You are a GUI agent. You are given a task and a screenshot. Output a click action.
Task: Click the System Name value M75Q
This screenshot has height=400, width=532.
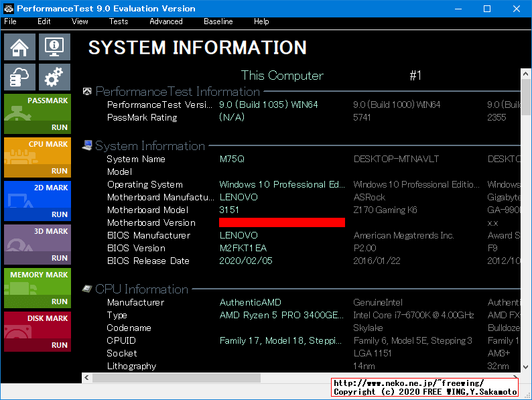click(232, 159)
